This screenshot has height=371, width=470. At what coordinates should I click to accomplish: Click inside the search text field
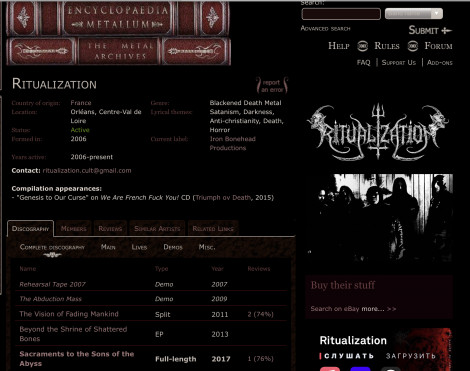point(341,14)
